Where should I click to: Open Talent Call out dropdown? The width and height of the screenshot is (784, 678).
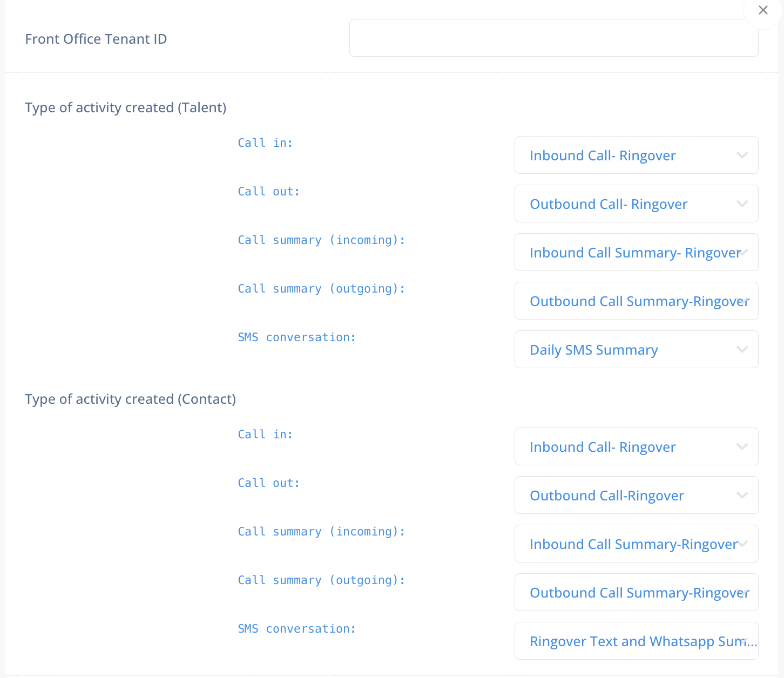point(621,204)
